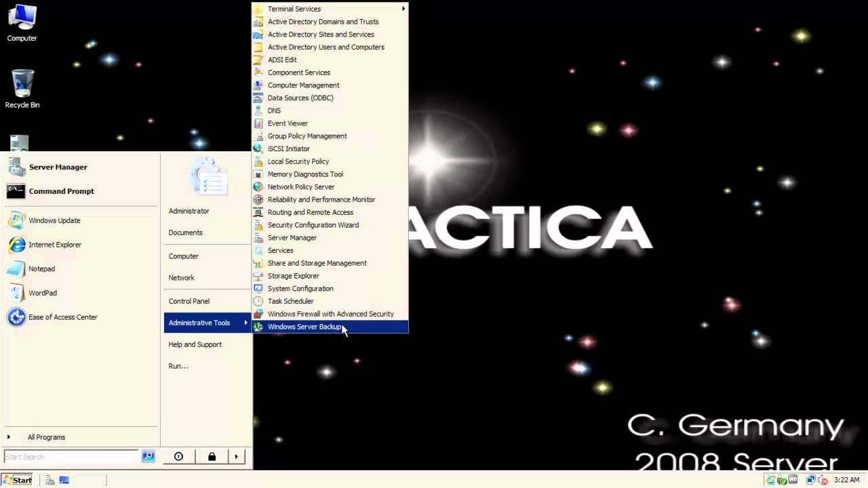Open Control Panel
Viewport: 868px width, 488px height.
click(x=189, y=301)
